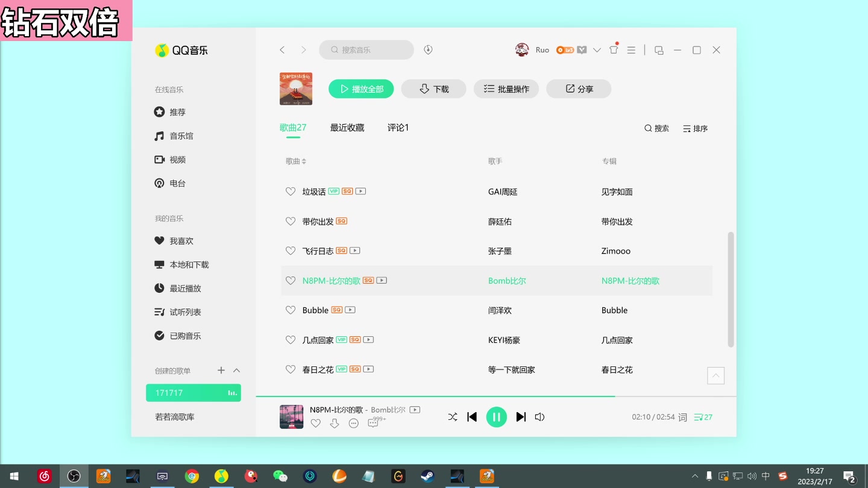Open the song comments icon showing 999+
Screen dimensions: 868x488
coord(374,422)
